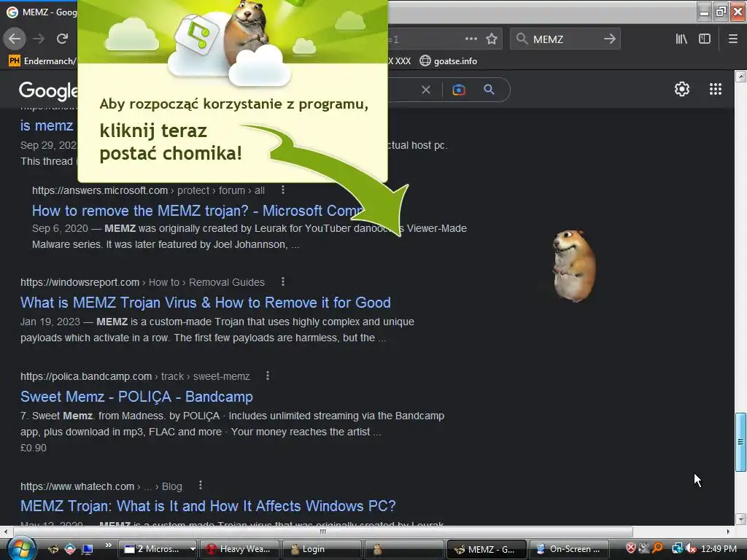The height and width of the screenshot is (560, 747).
Task: Open the Endermanch bookmark
Action: tap(42, 61)
